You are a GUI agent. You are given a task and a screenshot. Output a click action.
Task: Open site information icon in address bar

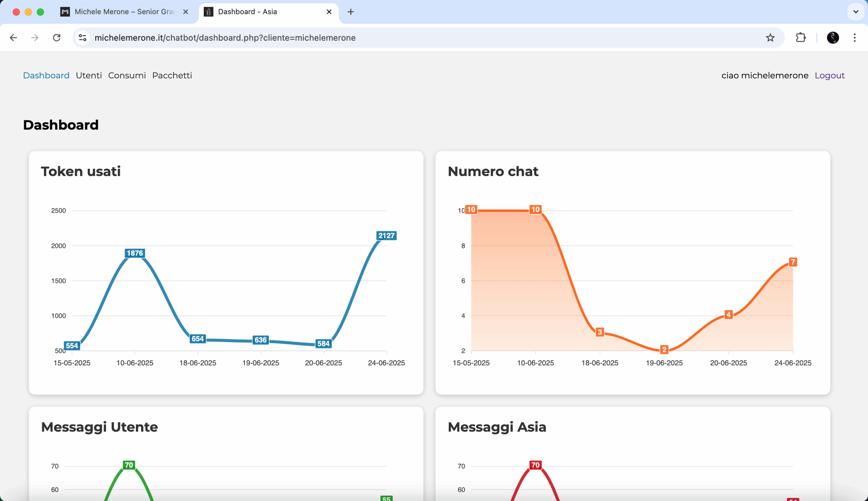(x=82, y=38)
